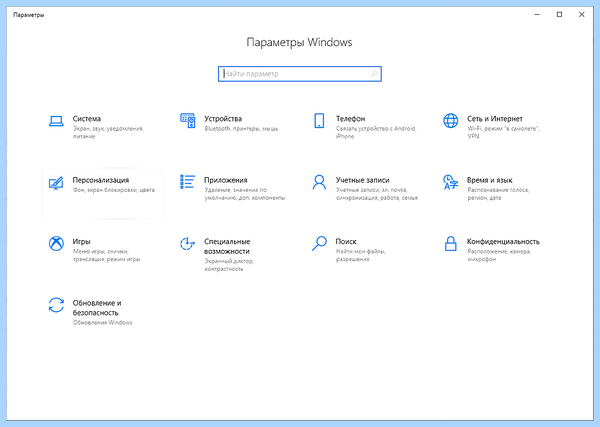The width and height of the screenshot is (600, 427).
Task: Click the Конфиденциальность title text
Action: pyautogui.click(x=503, y=241)
